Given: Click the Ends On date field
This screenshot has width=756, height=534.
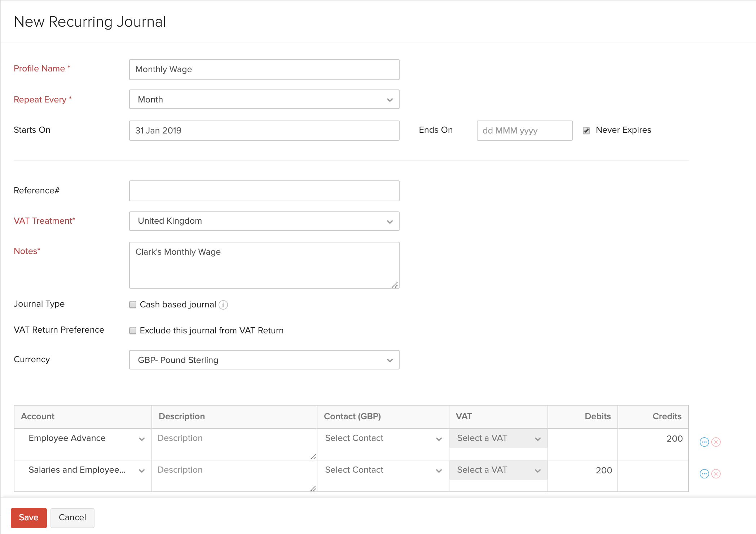Looking at the screenshot, I should [x=524, y=131].
